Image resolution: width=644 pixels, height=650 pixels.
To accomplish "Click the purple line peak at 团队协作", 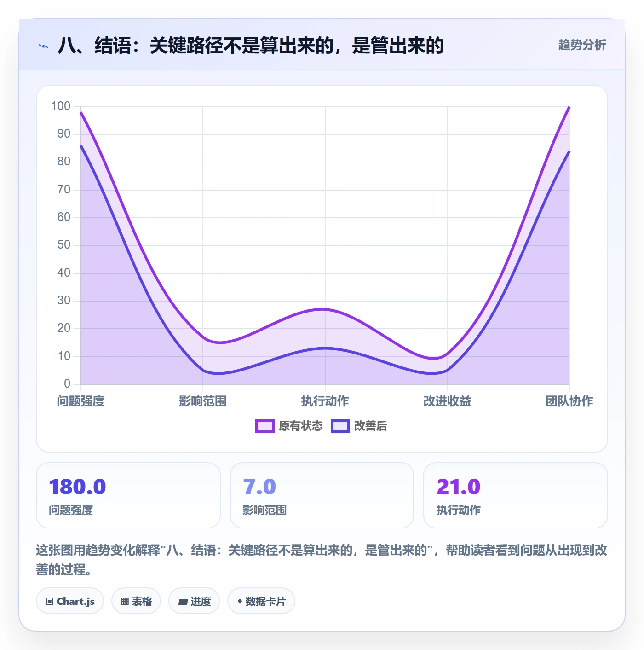I will click(569, 107).
